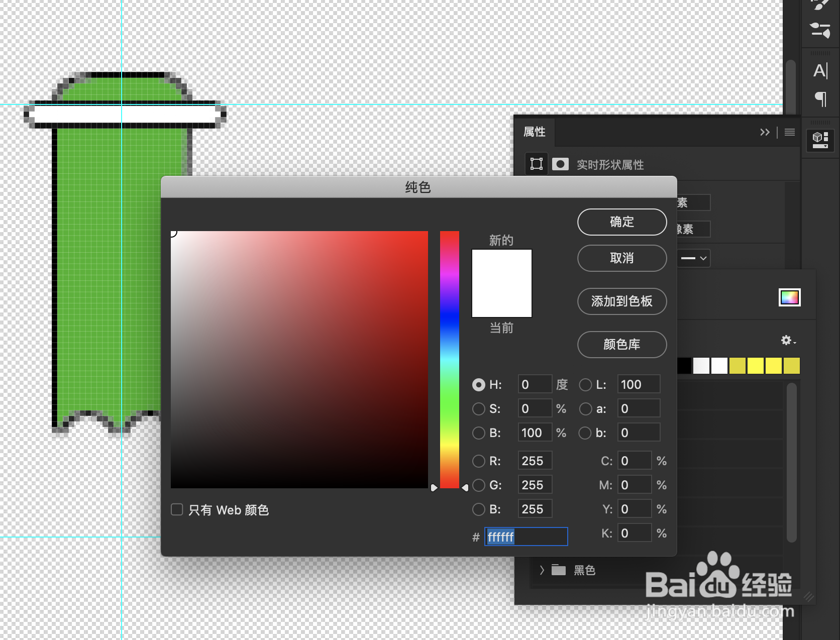Select the light gray swatch in the row

(x=701, y=366)
